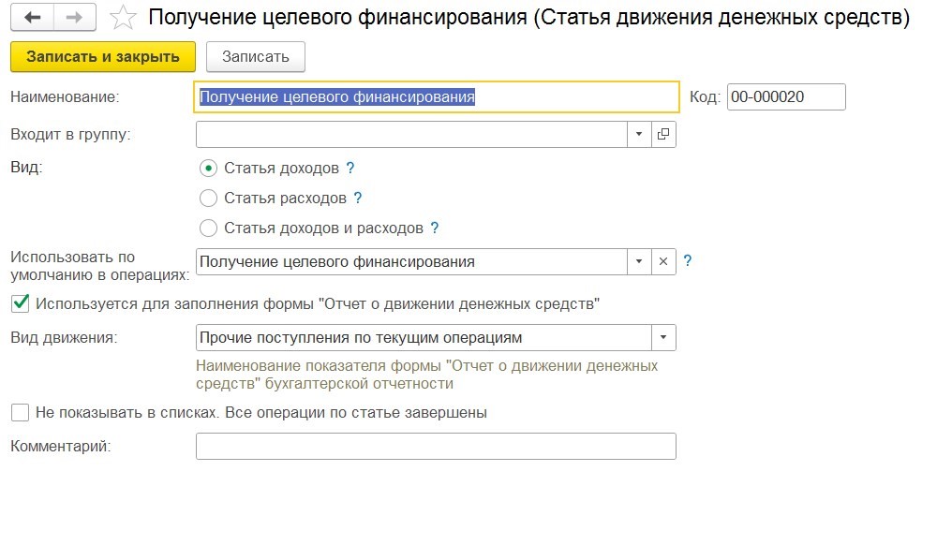Clear the 'Использовать по умолчанию' field with X
Screen dimensions: 937x560
coord(663,262)
